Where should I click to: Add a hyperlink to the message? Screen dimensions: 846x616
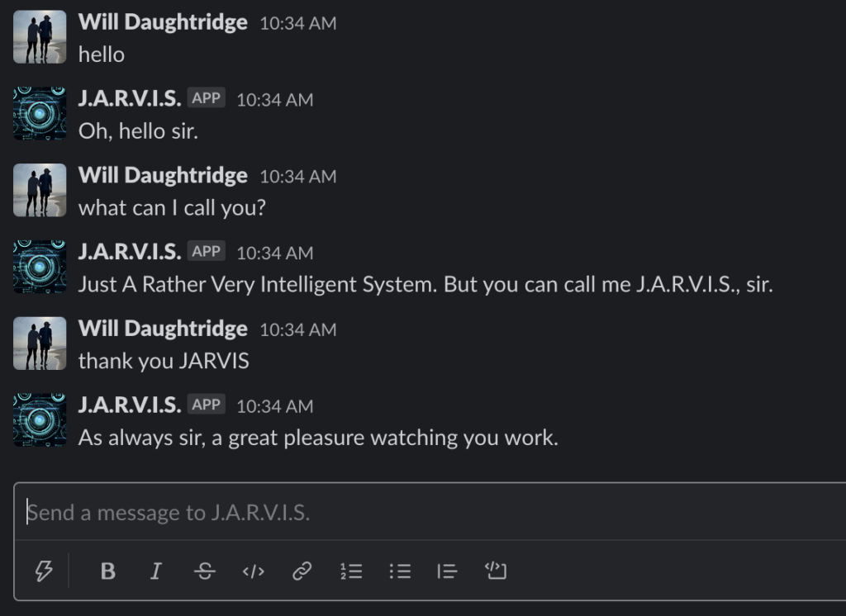pos(302,571)
